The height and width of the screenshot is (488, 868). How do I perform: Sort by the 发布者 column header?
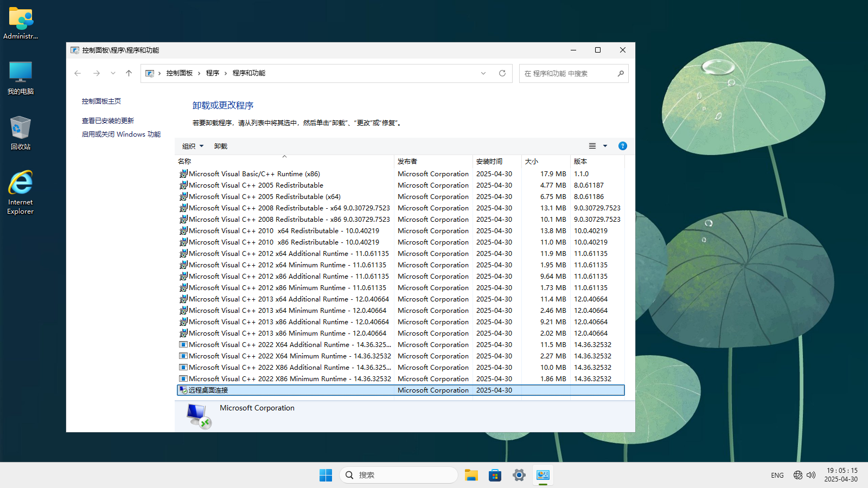(433, 162)
